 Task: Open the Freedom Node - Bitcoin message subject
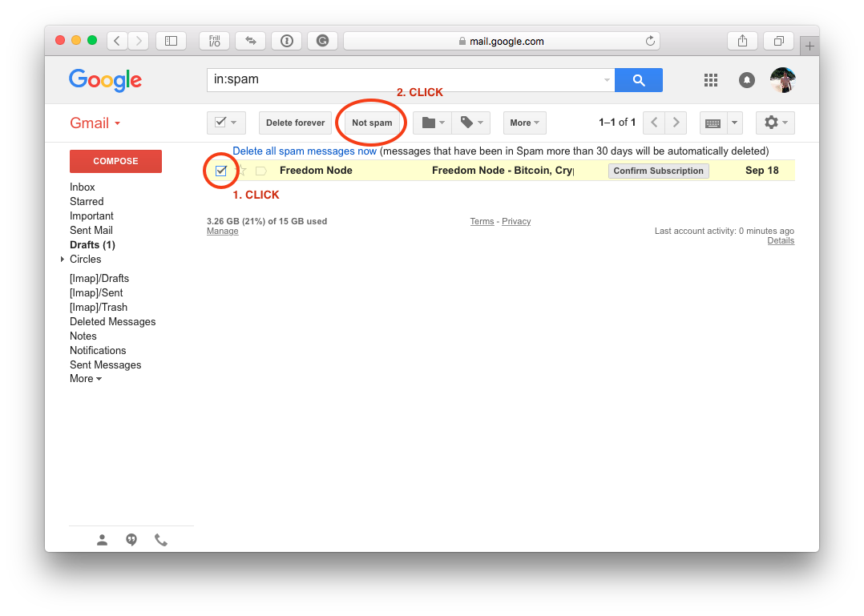point(503,171)
